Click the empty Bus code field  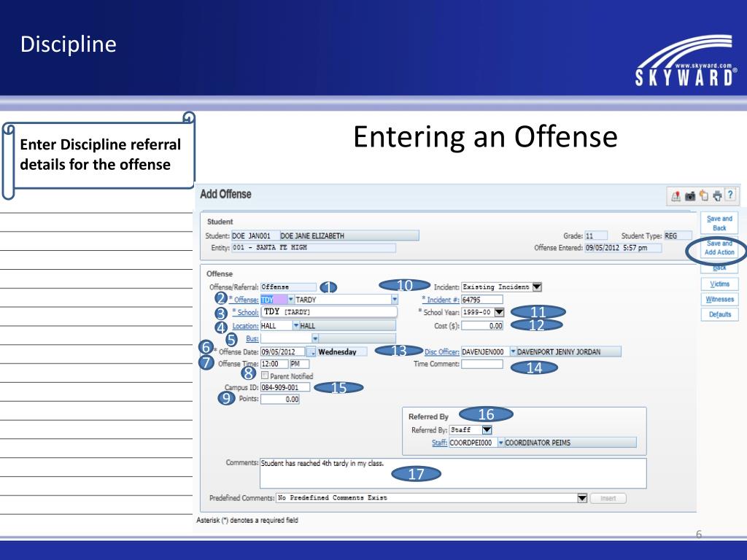coord(286,338)
